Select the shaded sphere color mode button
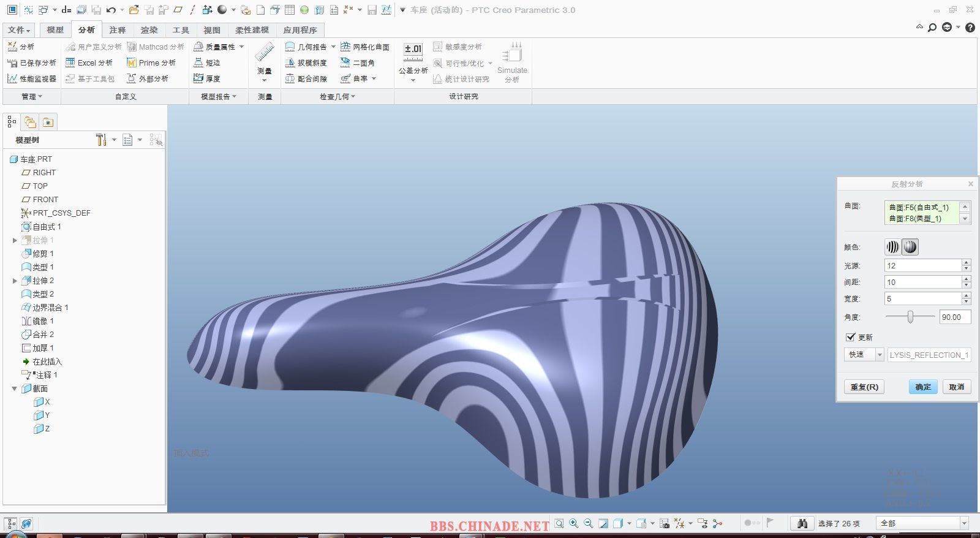The image size is (980, 538). coord(910,247)
